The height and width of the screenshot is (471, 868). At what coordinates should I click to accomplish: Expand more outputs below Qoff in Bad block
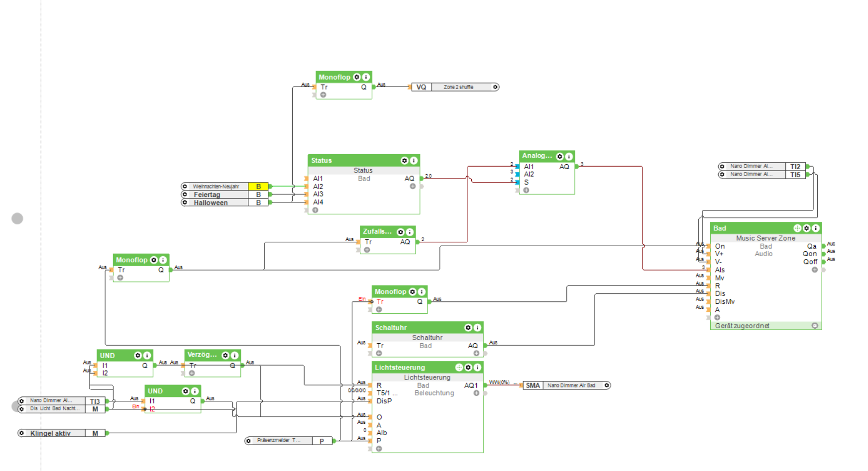point(815,270)
